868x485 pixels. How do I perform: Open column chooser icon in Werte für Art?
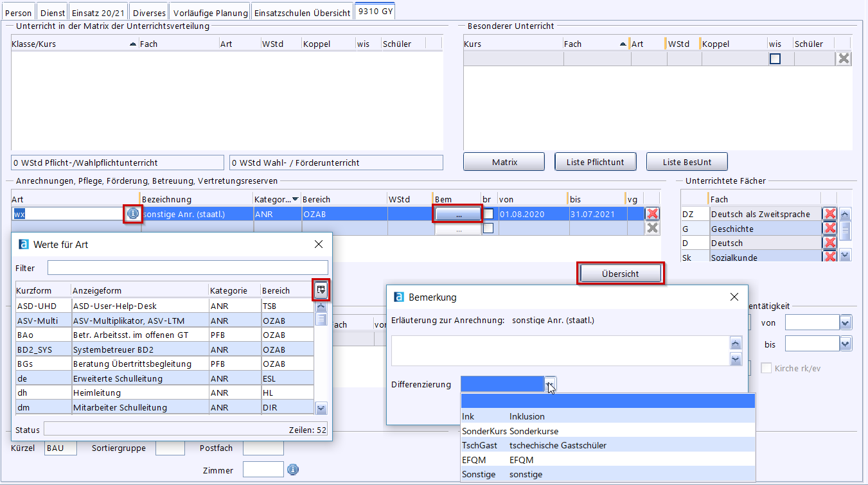click(x=321, y=290)
